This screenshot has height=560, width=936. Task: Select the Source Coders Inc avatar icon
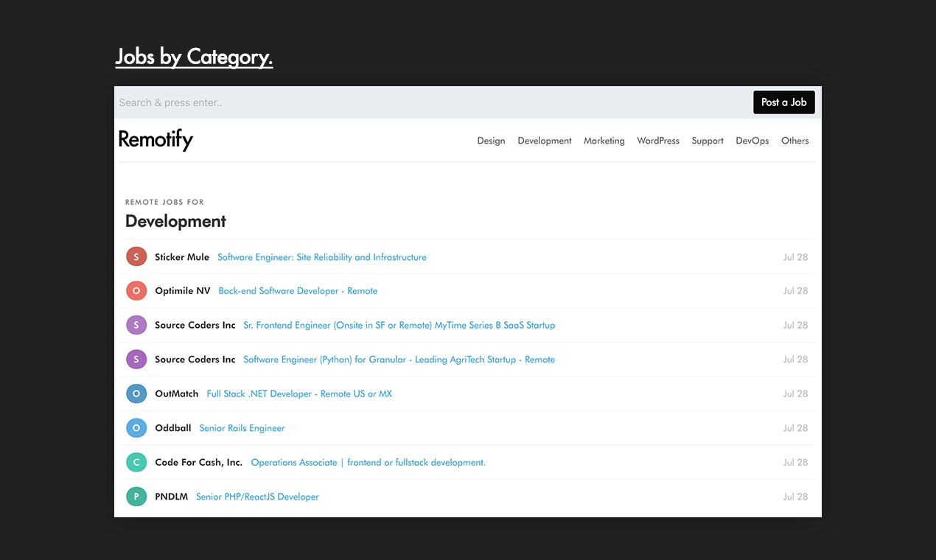tap(136, 325)
